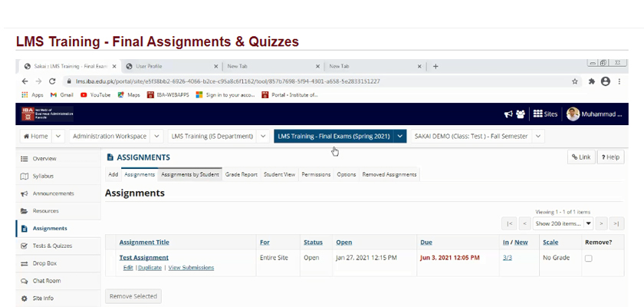Click the site info lock icon in address bar

pyautogui.click(x=69, y=81)
